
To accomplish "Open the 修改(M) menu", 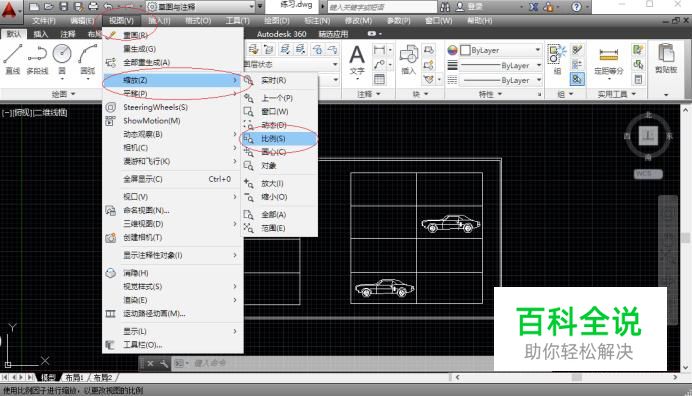I will click(358, 21).
